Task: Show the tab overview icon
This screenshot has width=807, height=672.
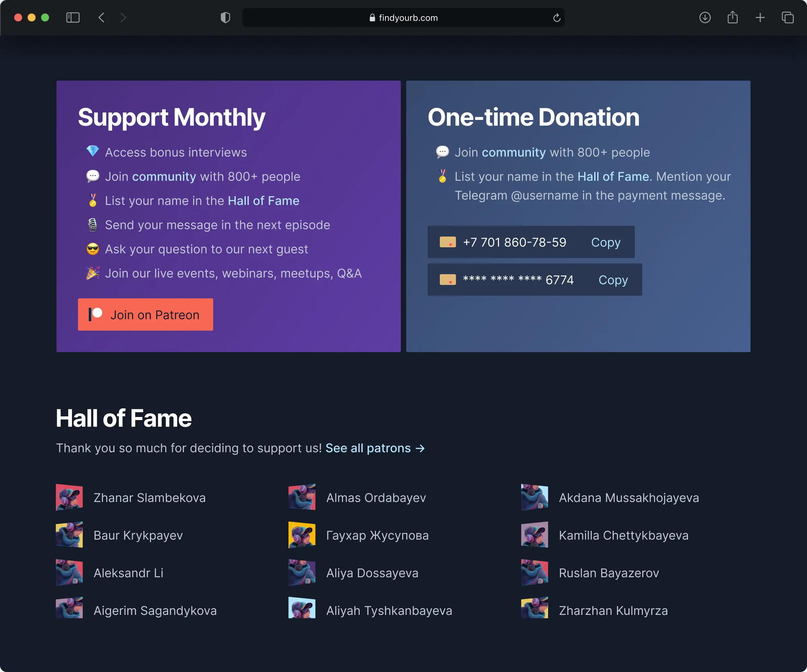Action: point(787,18)
